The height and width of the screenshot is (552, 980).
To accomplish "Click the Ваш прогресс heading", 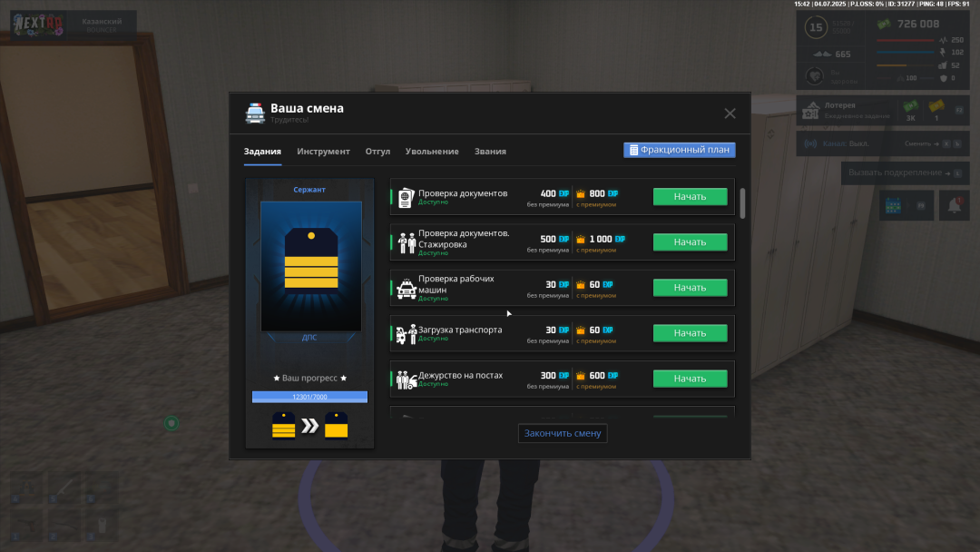I will tap(310, 379).
